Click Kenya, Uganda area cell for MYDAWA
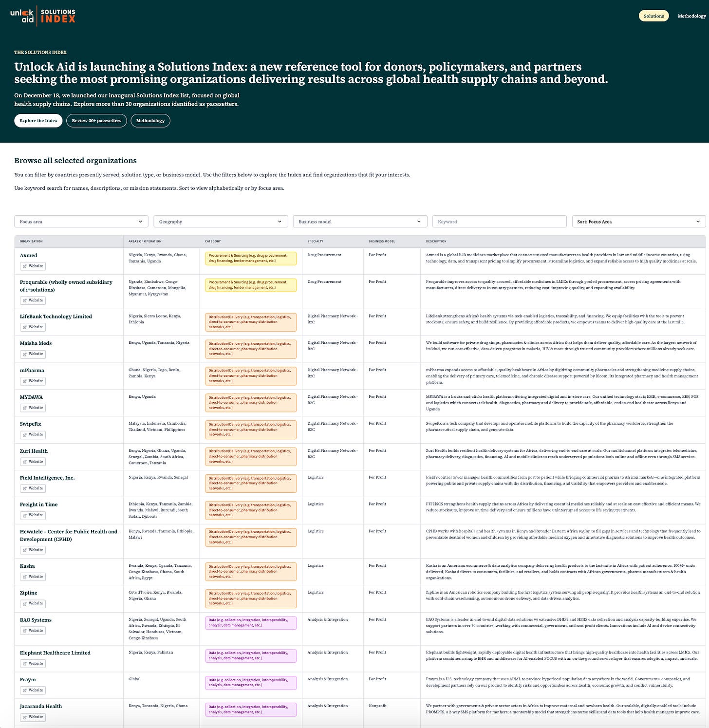Screen dimensions: 709x728 142,397
